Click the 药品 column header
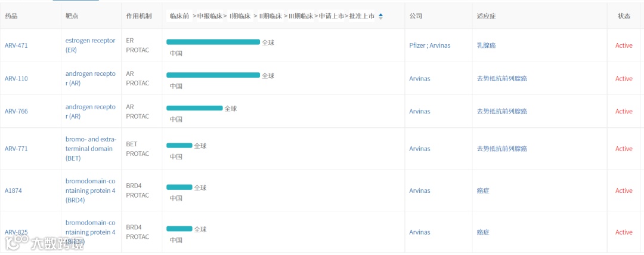 point(11,16)
